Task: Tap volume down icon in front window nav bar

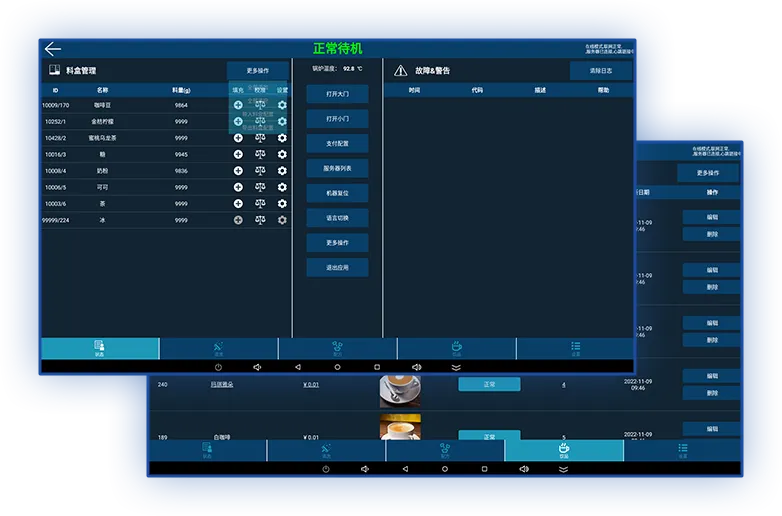Action: pos(257,367)
